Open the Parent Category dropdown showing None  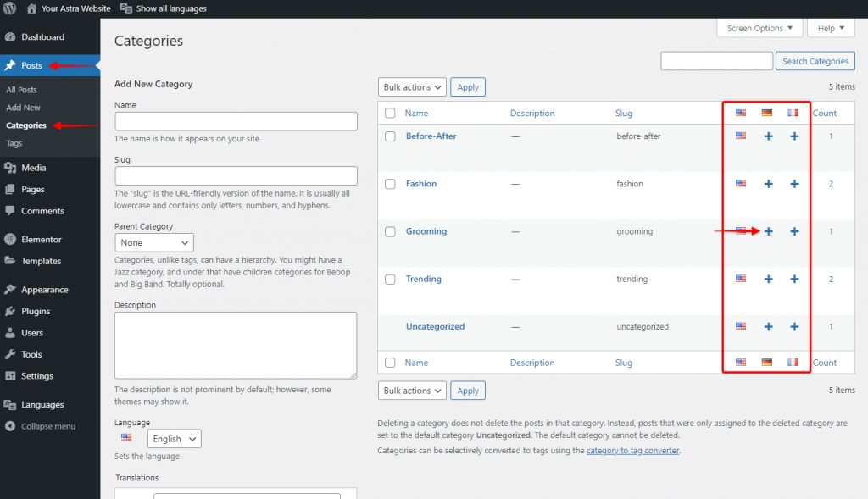153,242
